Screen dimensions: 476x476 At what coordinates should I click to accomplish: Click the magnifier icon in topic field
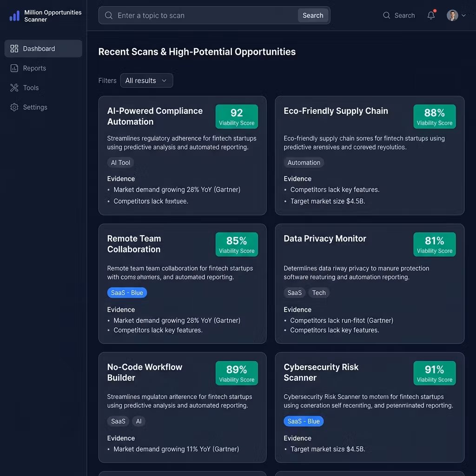(109, 15)
